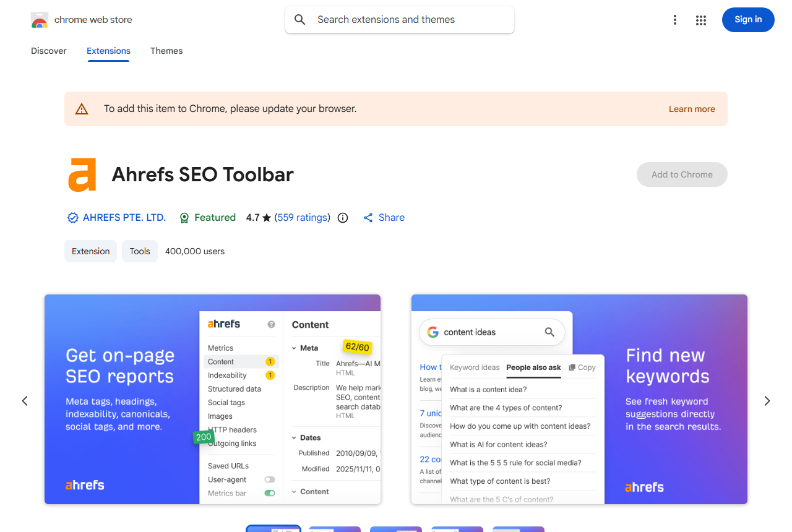
Task: Show the previous screenshot with left arrow
Action: (25, 401)
